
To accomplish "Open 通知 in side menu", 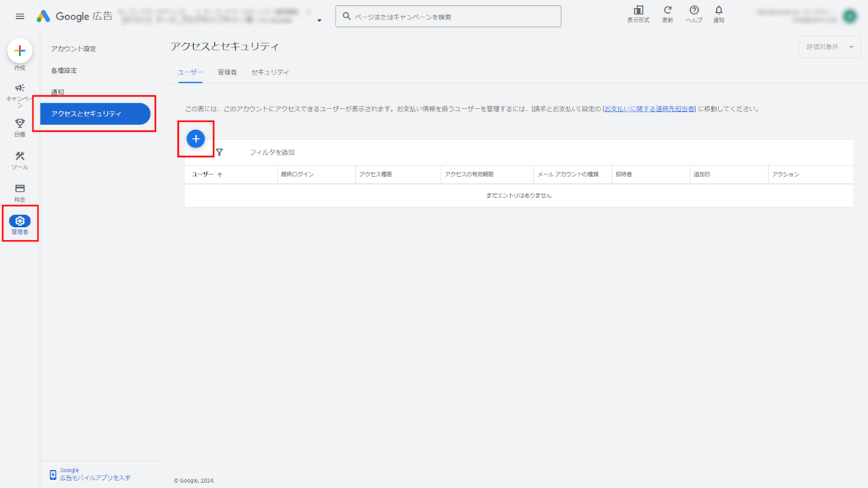I will click(57, 92).
